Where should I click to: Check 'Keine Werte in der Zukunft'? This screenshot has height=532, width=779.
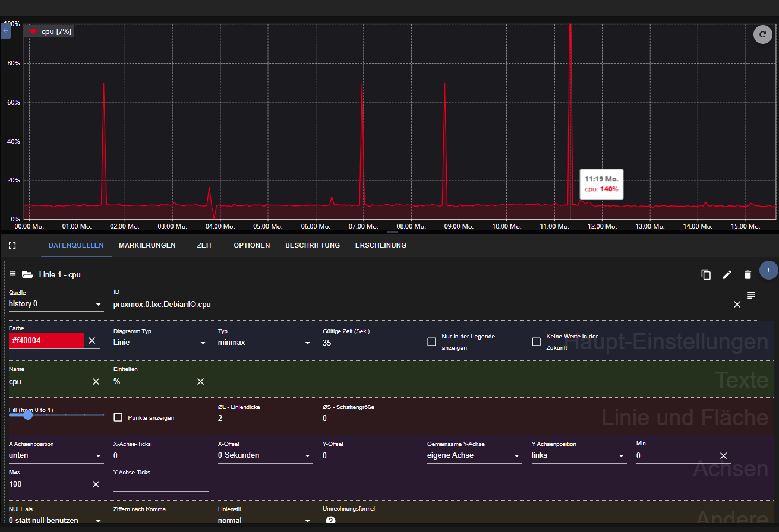pos(536,342)
